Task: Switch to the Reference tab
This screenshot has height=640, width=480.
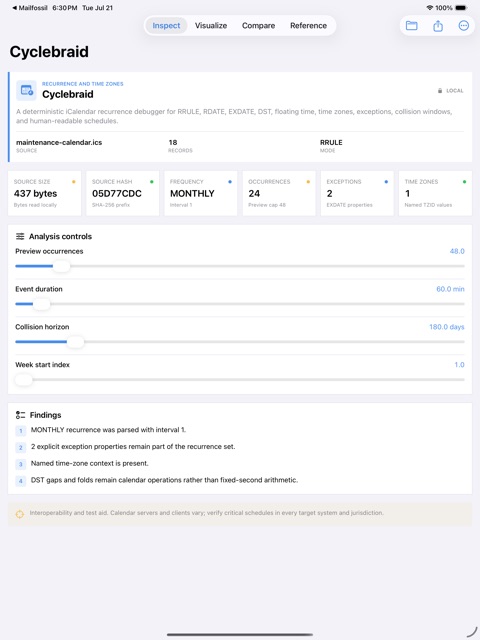Action: pyautogui.click(x=309, y=26)
